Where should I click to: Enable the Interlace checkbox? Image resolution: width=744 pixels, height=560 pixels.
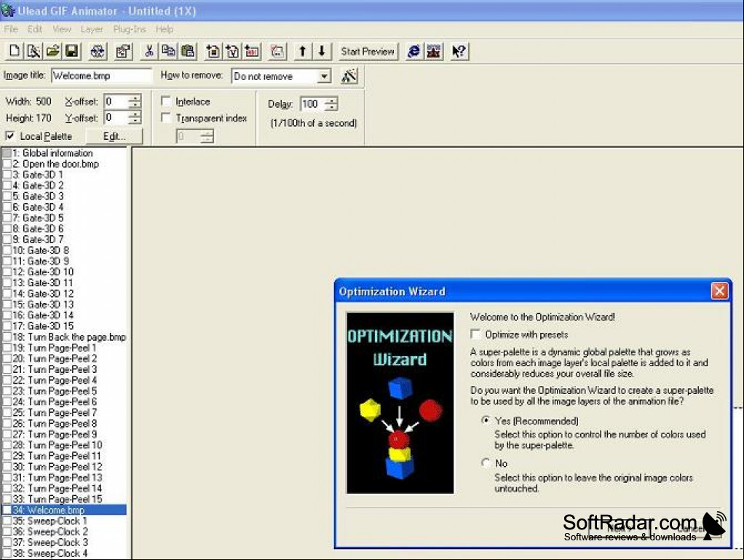point(165,101)
